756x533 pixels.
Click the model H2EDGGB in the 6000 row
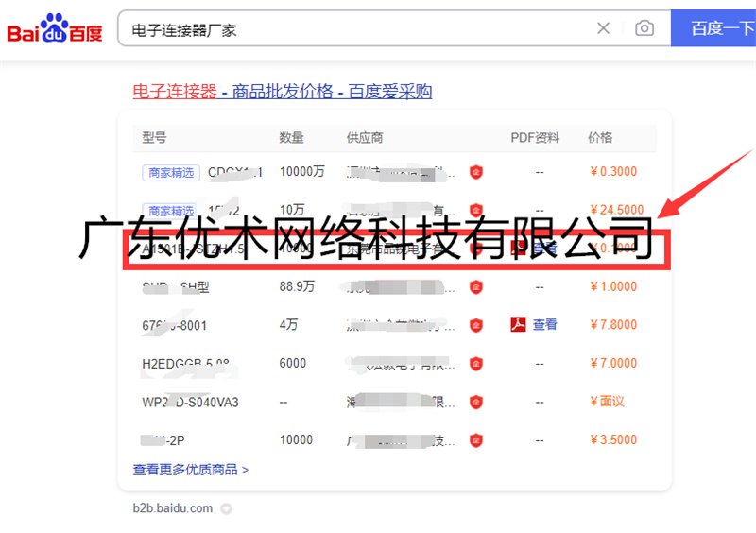[x=185, y=363]
